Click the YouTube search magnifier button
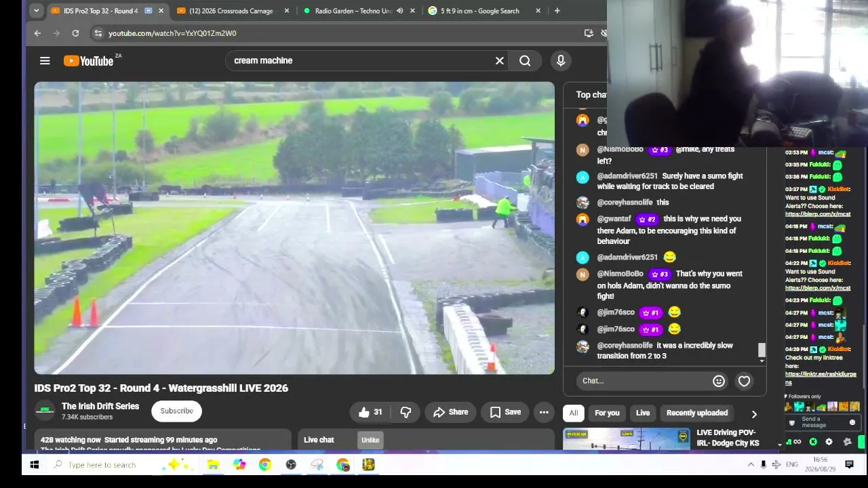 525,60
